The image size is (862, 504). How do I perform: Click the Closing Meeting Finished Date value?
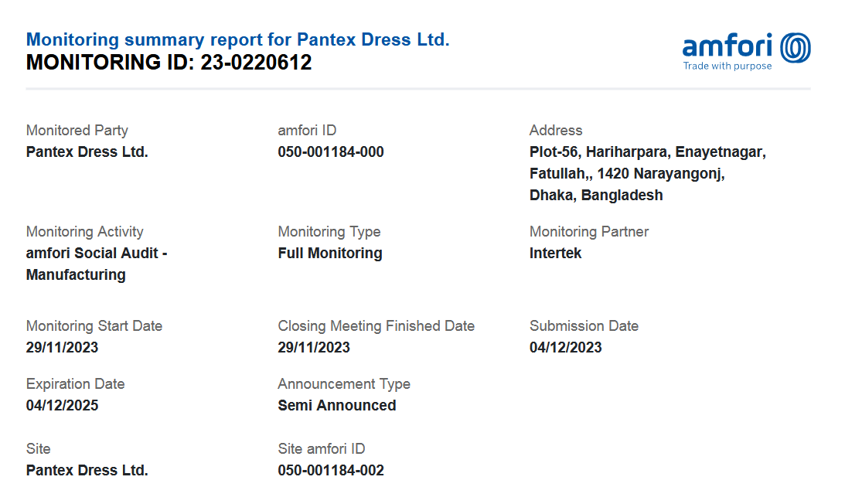point(314,348)
